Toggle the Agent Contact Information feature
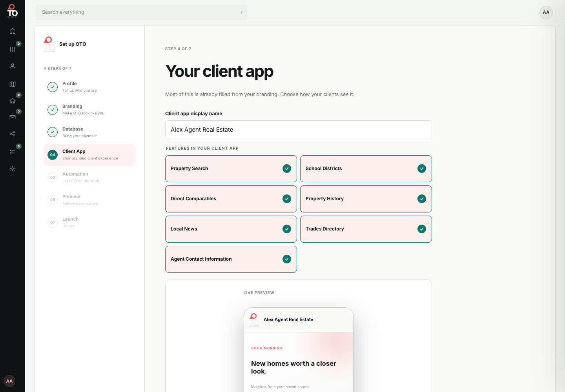Image resolution: width=565 pixels, height=392 pixels. [231, 259]
